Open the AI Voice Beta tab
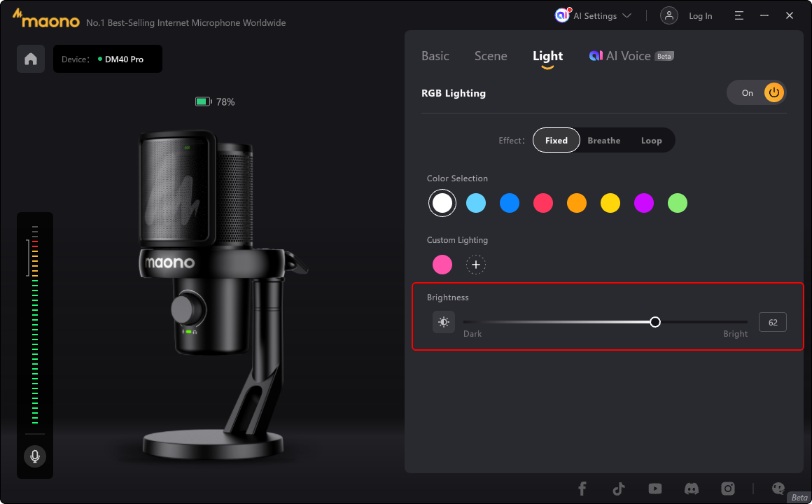This screenshot has width=812, height=504. tap(631, 56)
